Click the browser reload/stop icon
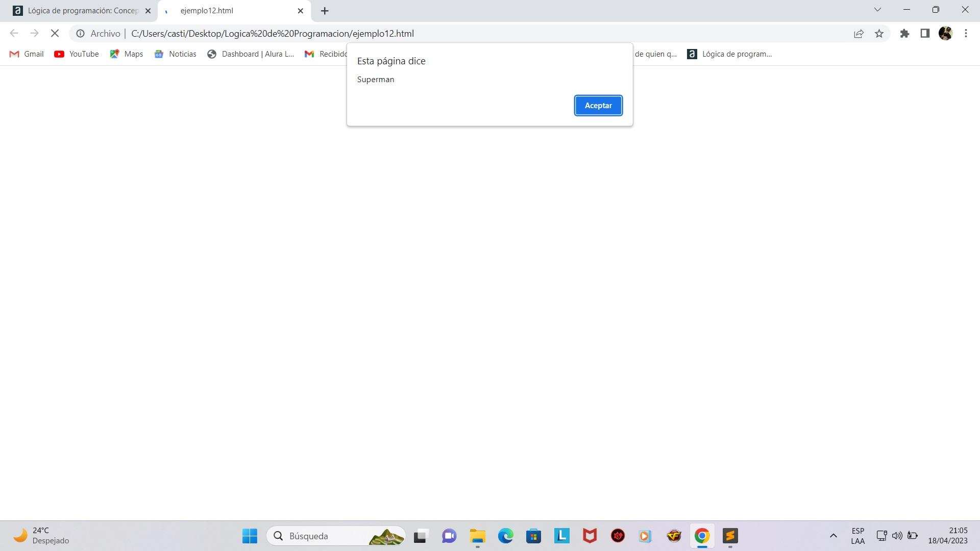The height and width of the screenshot is (551, 980). (x=55, y=33)
